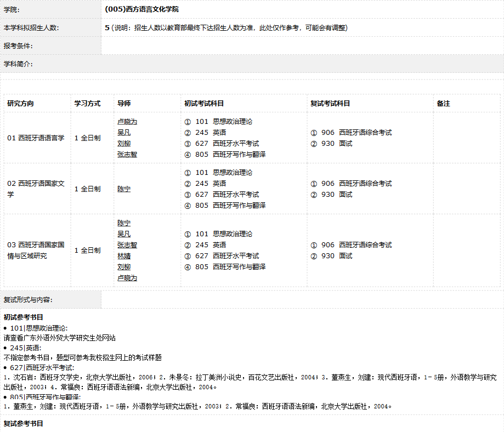Click the 初试参考书目 heading

pyautogui.click(x=24, y=317)
